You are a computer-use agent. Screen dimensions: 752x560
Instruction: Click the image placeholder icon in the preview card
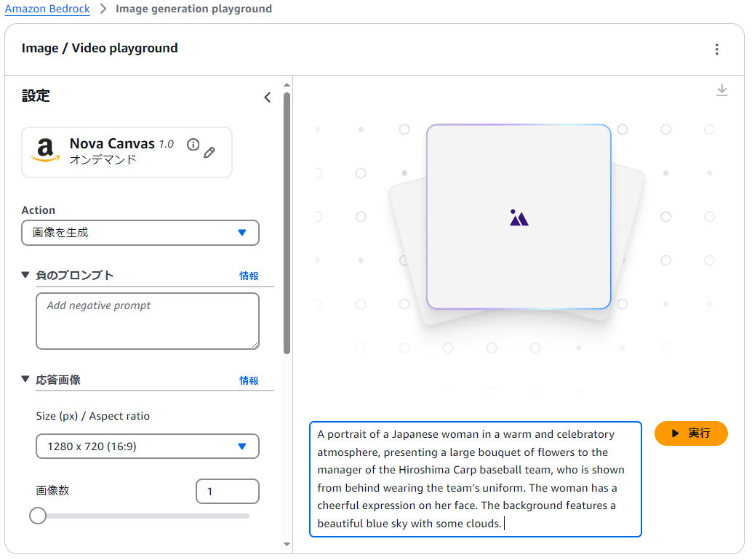519,217
